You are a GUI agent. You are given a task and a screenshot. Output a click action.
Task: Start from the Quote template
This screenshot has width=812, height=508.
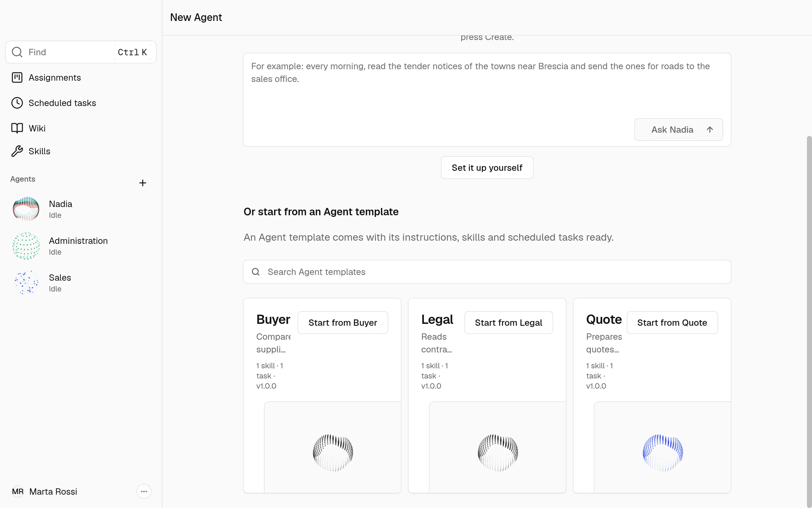click(x=672, y=323)
